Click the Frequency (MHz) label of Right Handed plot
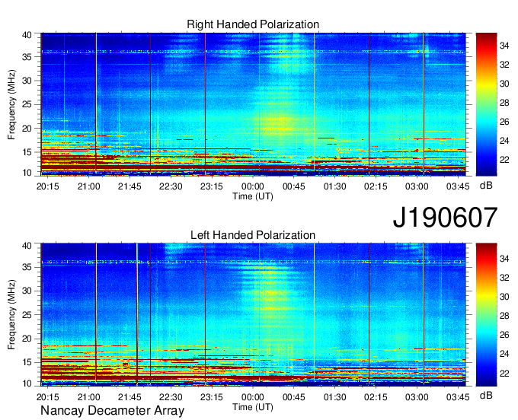 (11, 104)
